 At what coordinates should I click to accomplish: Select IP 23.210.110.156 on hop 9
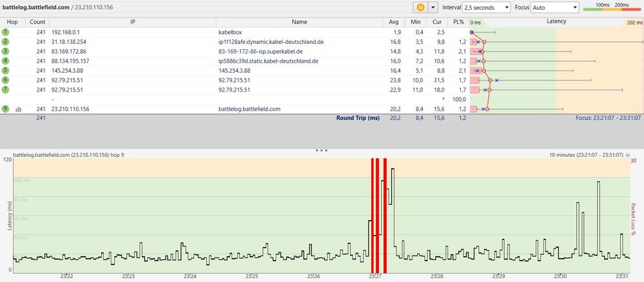coord(70,109)
